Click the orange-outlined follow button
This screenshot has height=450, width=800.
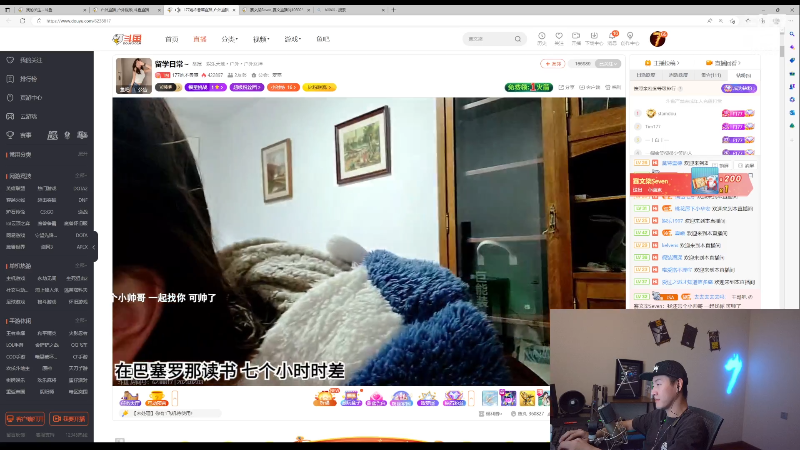[553, 64]
